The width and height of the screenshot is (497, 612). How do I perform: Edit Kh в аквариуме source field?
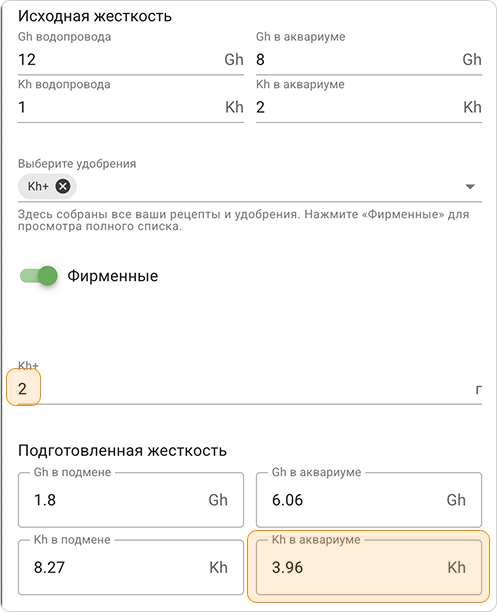click(369, 107)
